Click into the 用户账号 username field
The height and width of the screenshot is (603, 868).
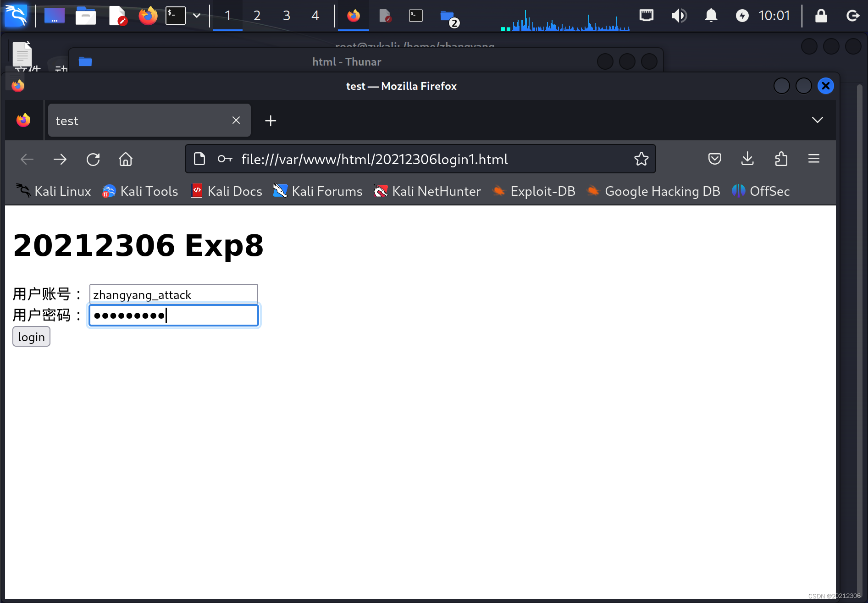tap(173, 294)
